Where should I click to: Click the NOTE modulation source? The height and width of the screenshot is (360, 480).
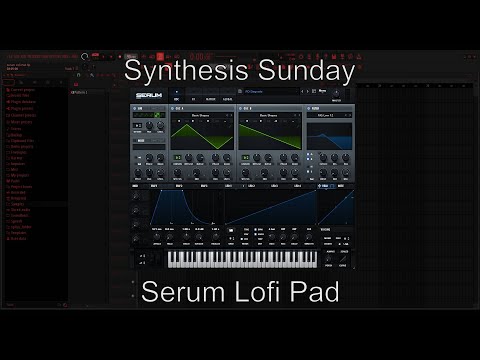[341, 186]
